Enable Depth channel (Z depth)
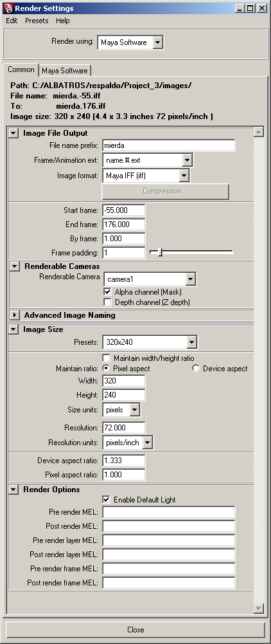 (x=107, y=302)
